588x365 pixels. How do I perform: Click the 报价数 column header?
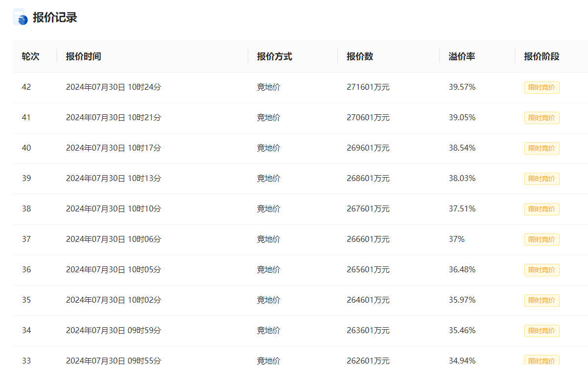coord(360,56)
